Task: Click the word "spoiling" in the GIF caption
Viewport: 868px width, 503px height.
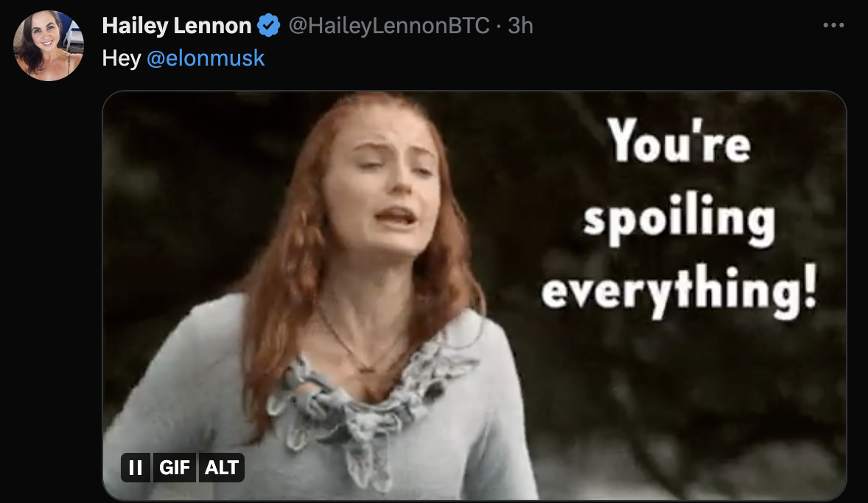Action: (679, 220)
